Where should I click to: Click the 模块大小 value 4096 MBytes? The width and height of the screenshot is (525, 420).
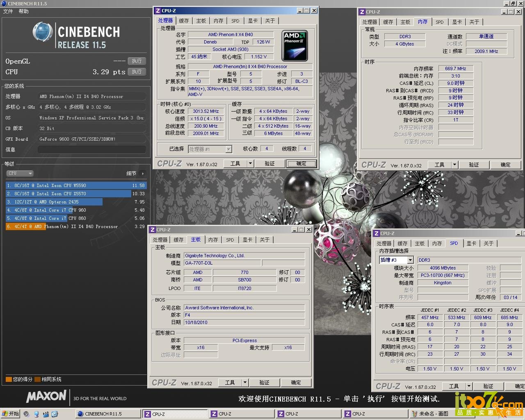(443, 268)
